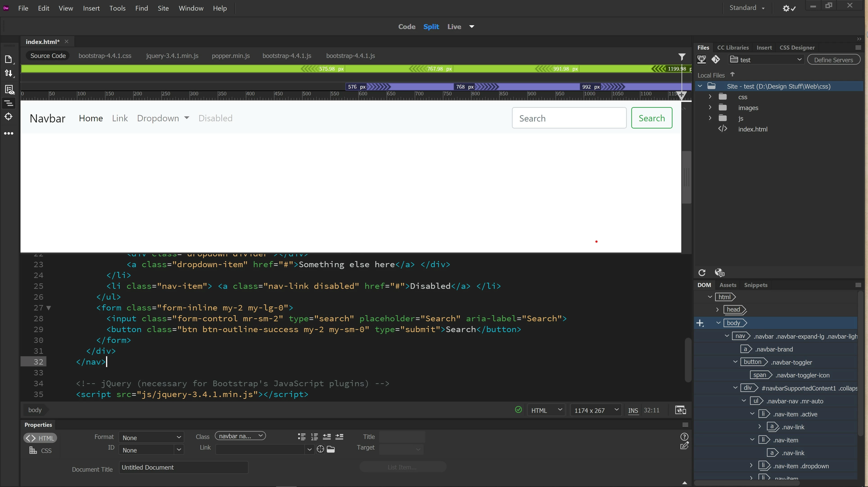This screenshot has height=487, width=868.
Task: Open bootstrap-4.4.1.css related file
Action: tap(105, 56)
